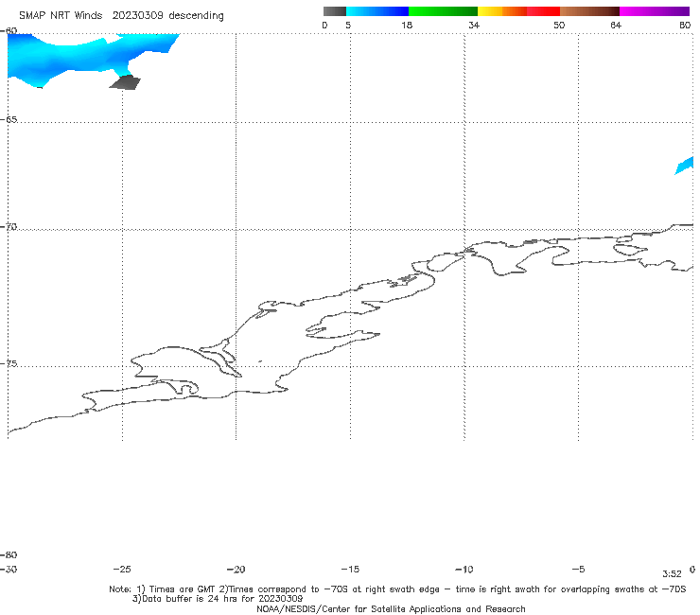Click the color bar label '64'
The height and width of the screenshot is (615, 700).
pyautogui.click(x=616, y=26)
